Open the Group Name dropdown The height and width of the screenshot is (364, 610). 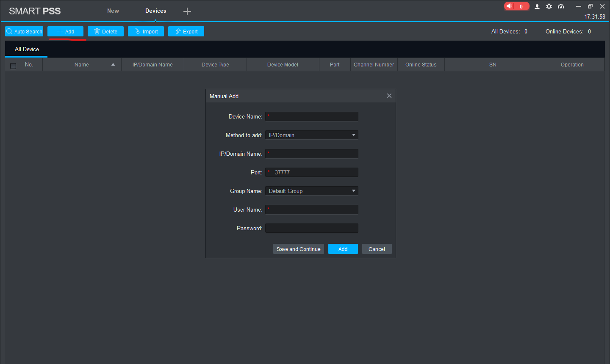point(312,191)
